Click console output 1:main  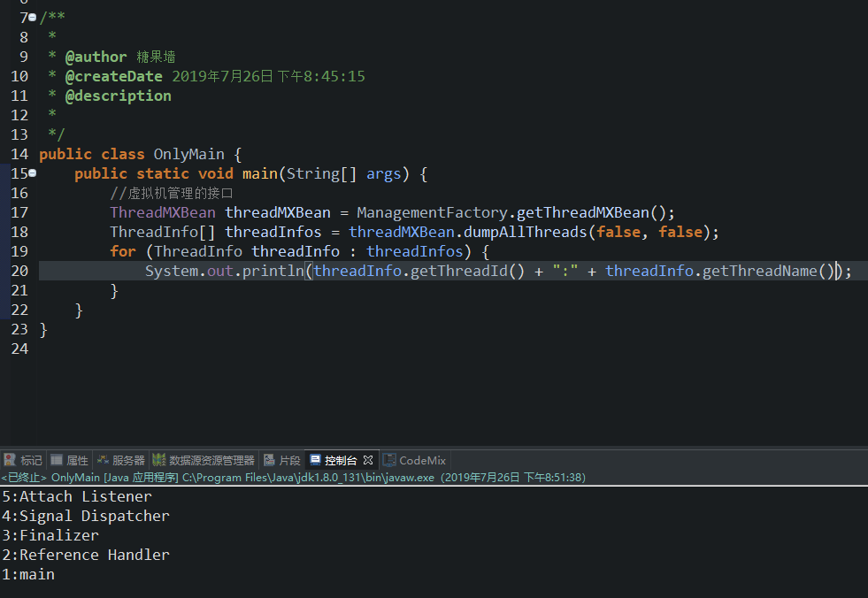[27, 574]
